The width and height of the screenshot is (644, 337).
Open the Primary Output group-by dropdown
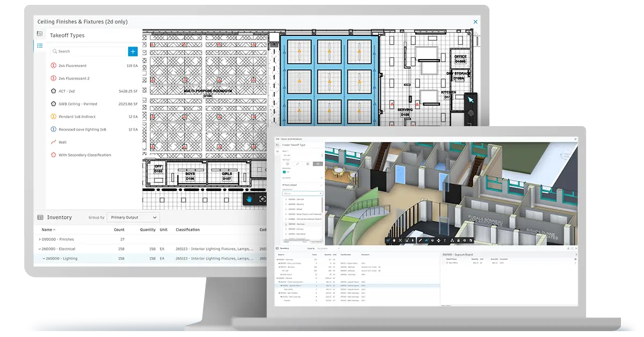133,217
